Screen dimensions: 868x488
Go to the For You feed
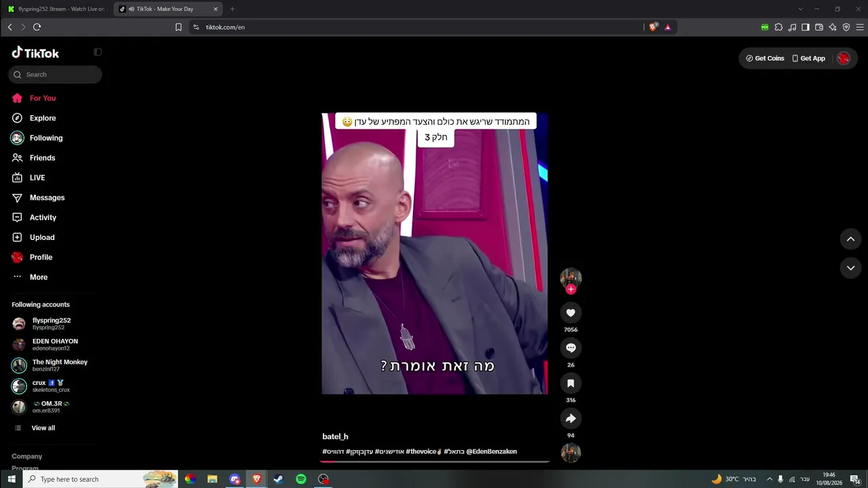tap(43, 98)
